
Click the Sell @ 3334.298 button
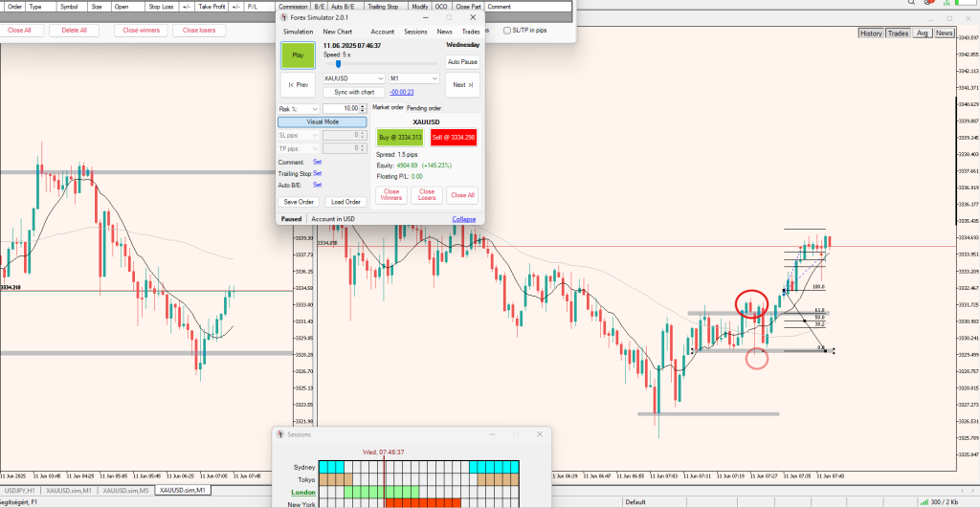tap(454, 137)
